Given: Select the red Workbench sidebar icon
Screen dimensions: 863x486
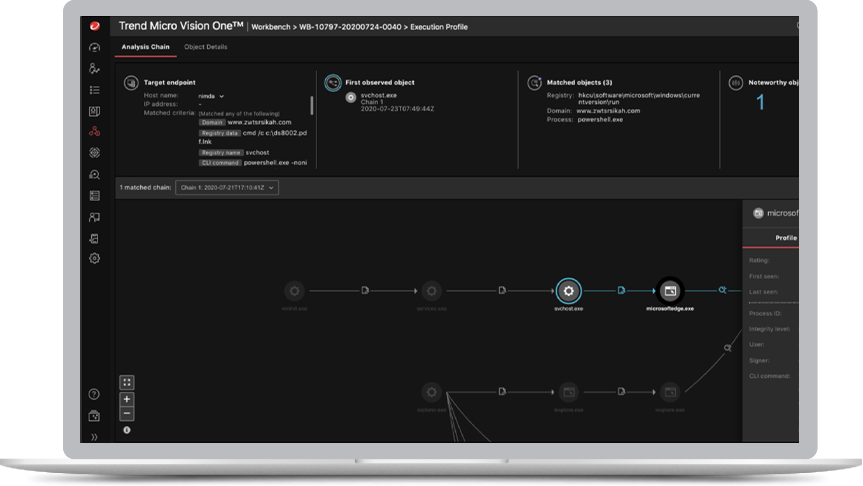Looking at the screenshot, I should [95, 131].
